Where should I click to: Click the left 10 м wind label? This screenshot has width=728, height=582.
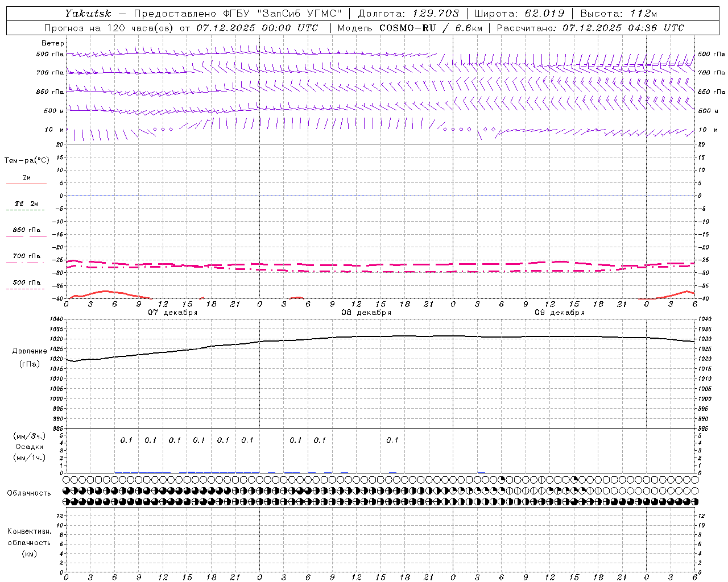(x=54, y=130)
